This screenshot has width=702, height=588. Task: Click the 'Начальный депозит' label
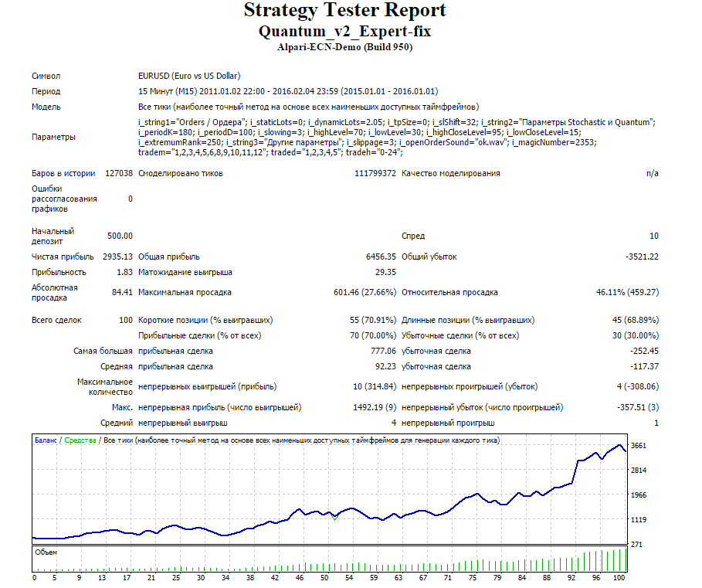click(53, 236)
